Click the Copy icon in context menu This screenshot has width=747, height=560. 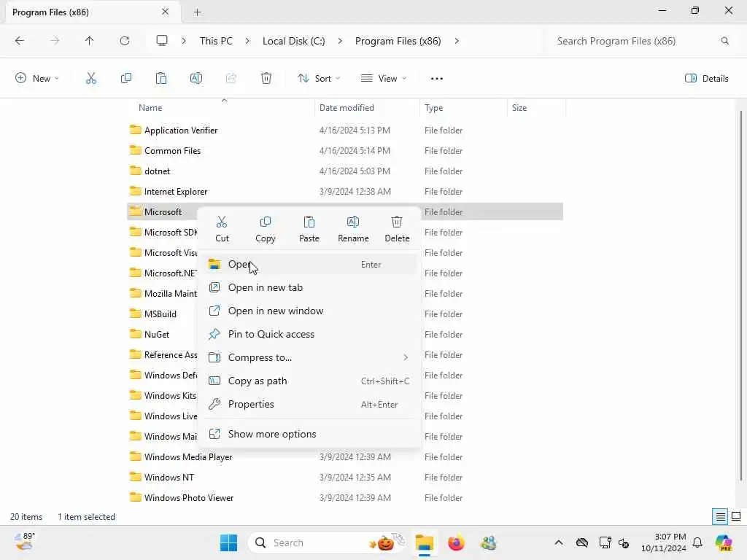[x=266, y=229]
